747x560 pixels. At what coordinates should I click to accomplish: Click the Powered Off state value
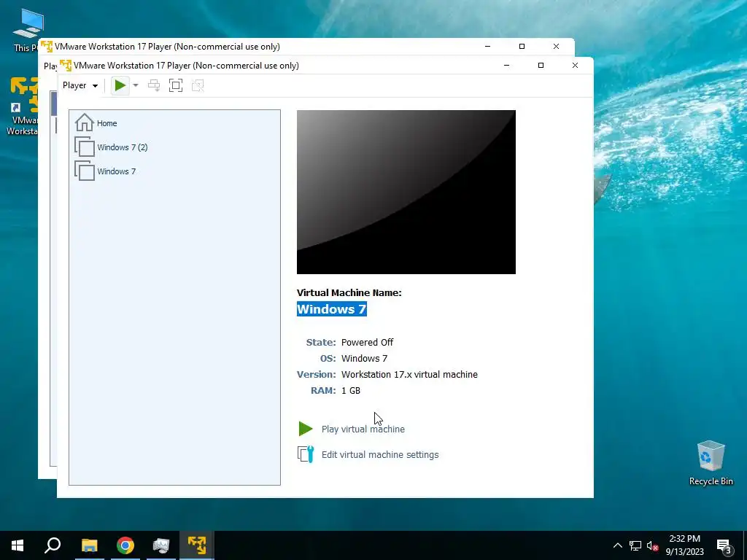[368, 343]
